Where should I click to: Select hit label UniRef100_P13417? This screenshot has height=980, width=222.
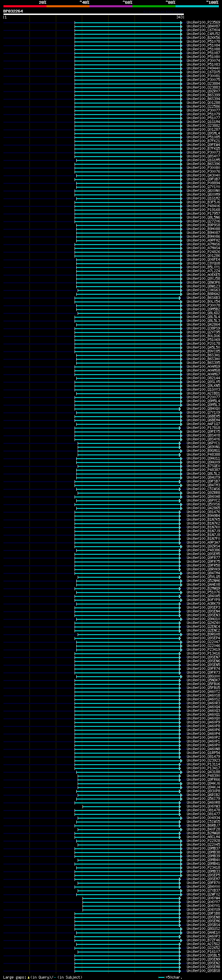(x=203, y=768)
